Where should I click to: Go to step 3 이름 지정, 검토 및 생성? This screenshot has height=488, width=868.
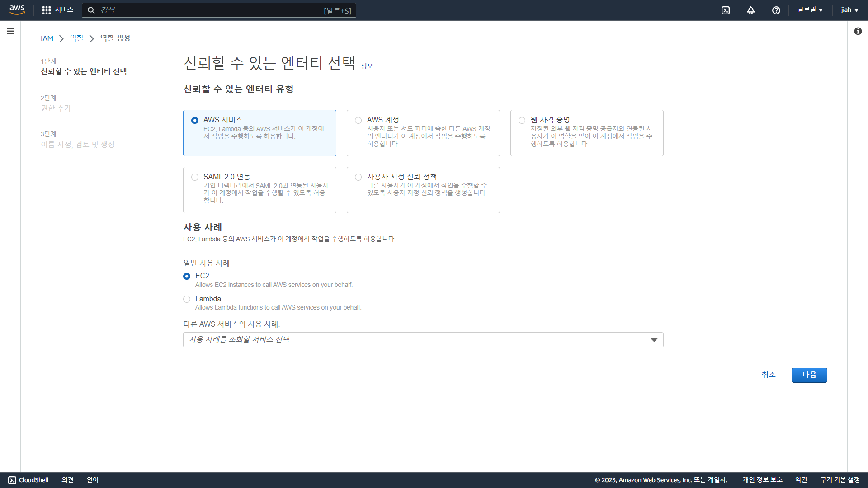(x=78, y=145)
